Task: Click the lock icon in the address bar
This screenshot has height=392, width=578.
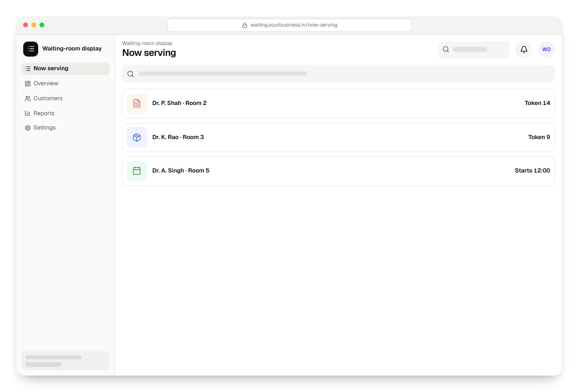Action: (245, 25)
